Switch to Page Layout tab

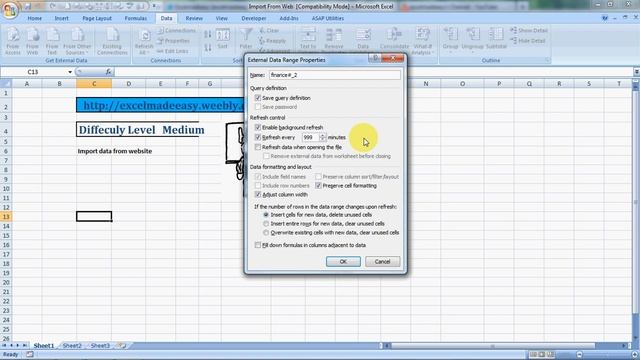point(97,18)
